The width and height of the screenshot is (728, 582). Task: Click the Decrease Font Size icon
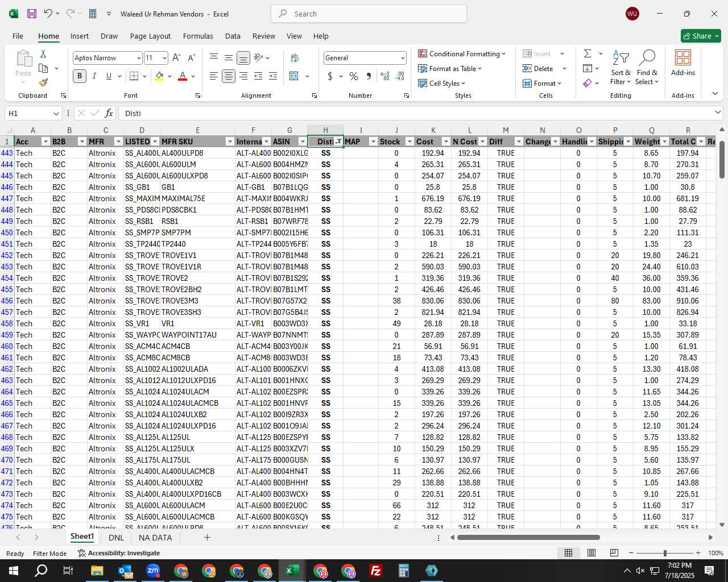192,57
